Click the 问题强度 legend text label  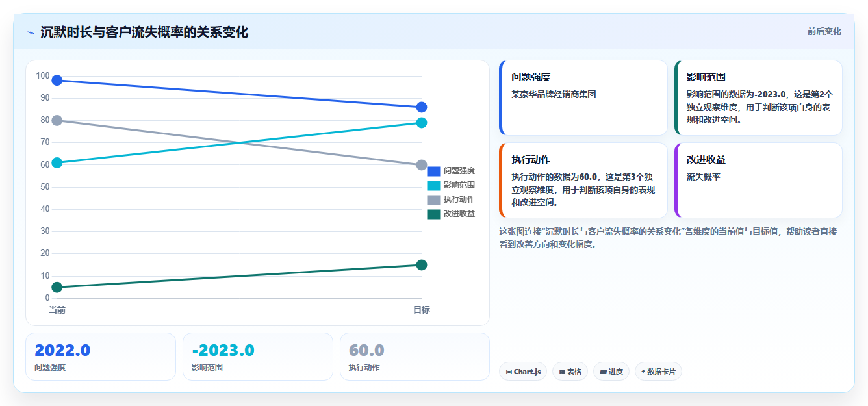point(459,171)
